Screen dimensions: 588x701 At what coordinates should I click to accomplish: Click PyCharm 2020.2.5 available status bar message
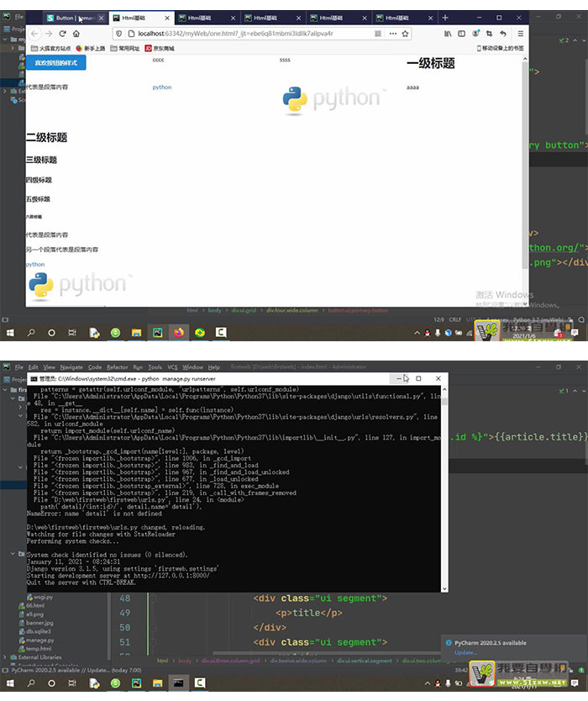point(76,670)
